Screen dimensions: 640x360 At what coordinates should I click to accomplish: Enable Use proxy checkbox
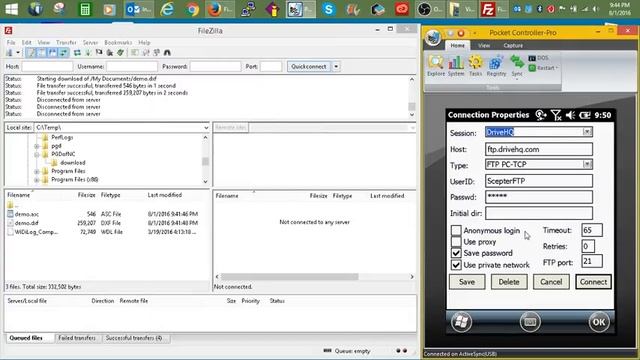click(456, 242)
